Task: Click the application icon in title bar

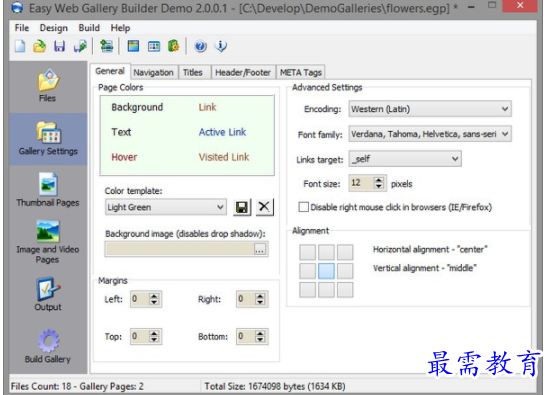Action: [17, 7]
